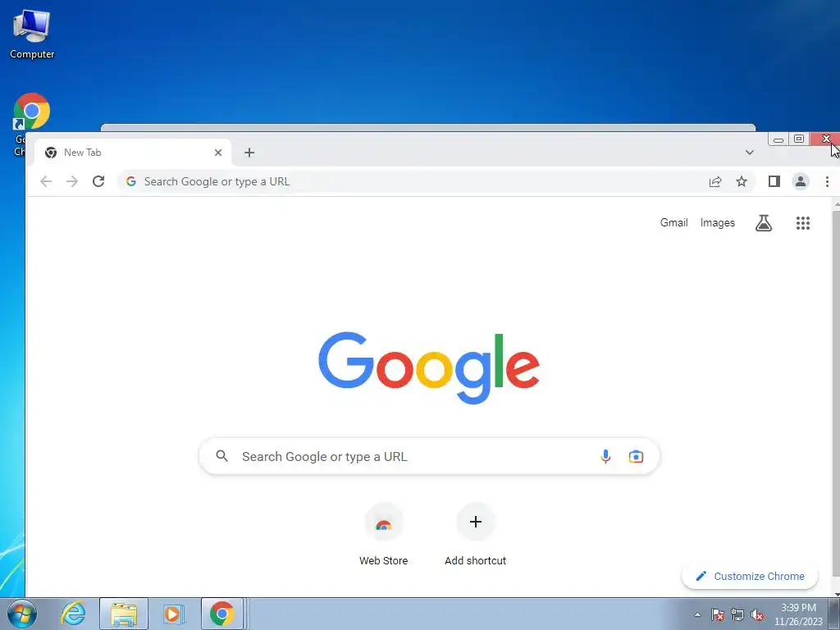The height and width of the screenshot is (630, 840).
Task: Focus the Google search box on the page
Action: coord(429,456)
